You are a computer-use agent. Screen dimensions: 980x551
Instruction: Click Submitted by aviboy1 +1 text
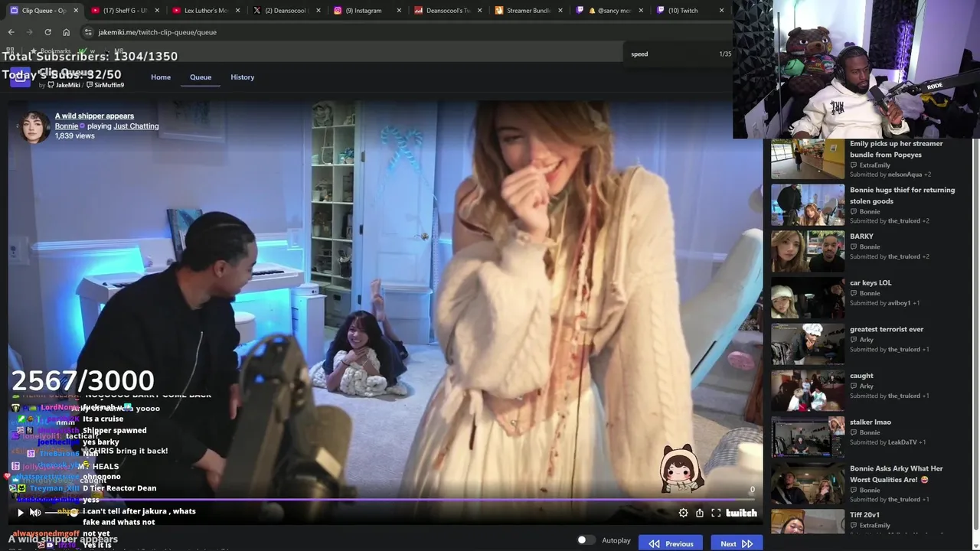pos(884,303)
